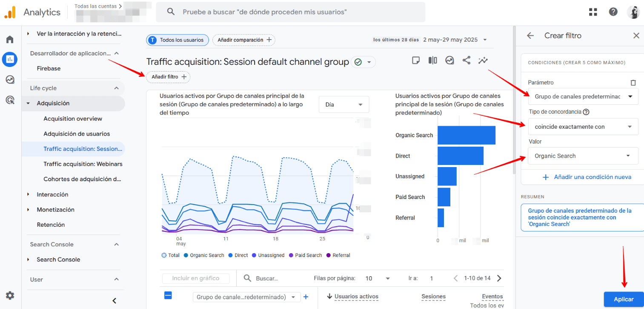Open the account profile avatar

[633, 12]
